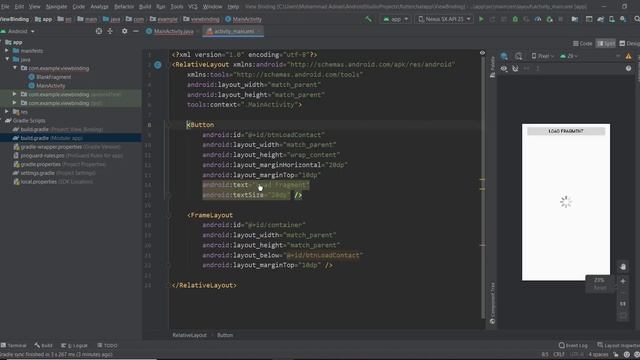Click the orientation icon in preview toolbar
640x360 pixels.
tap(518, 56)
